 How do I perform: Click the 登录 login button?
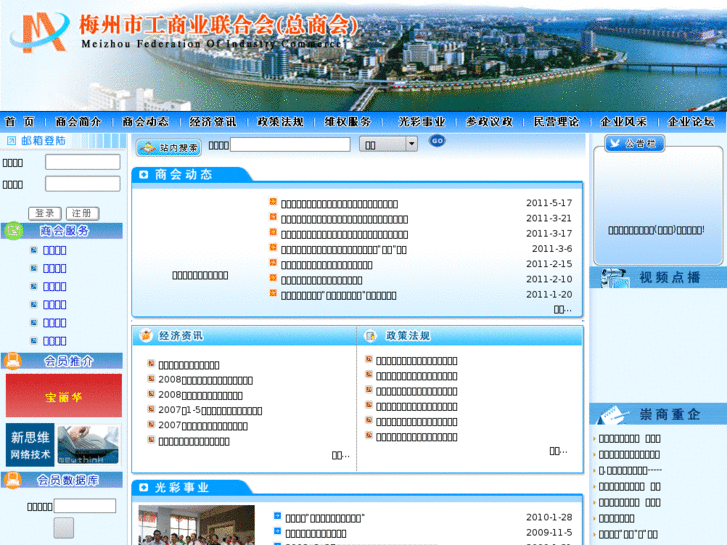[45, 213]
